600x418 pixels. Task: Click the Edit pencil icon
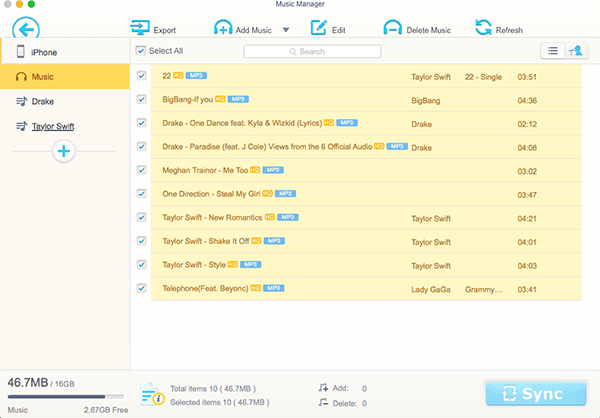[318, 27]
